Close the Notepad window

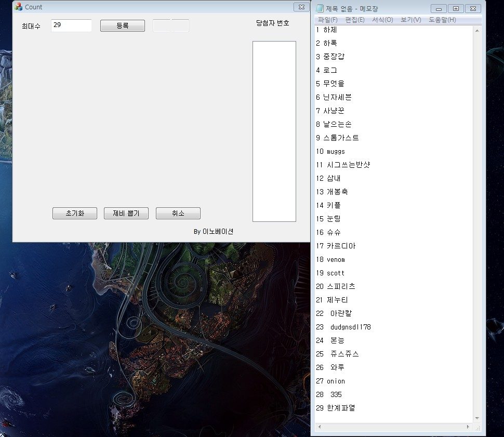pos(473,9)
